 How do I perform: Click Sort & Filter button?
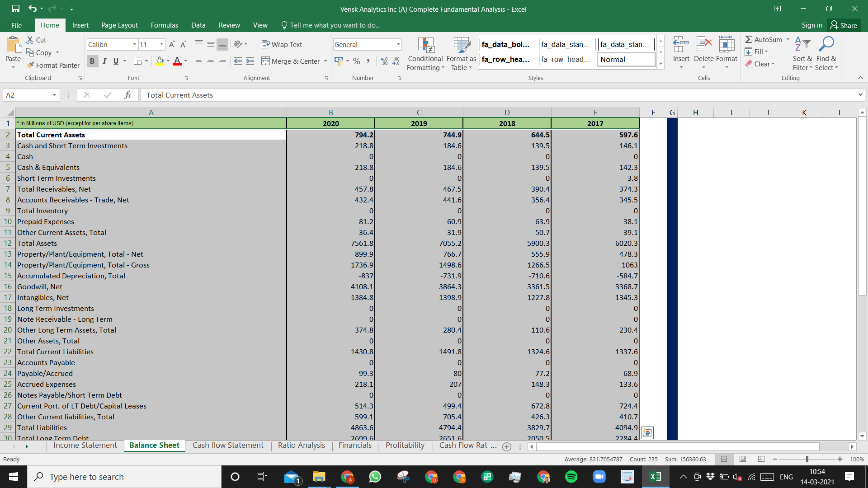point(802,54)
